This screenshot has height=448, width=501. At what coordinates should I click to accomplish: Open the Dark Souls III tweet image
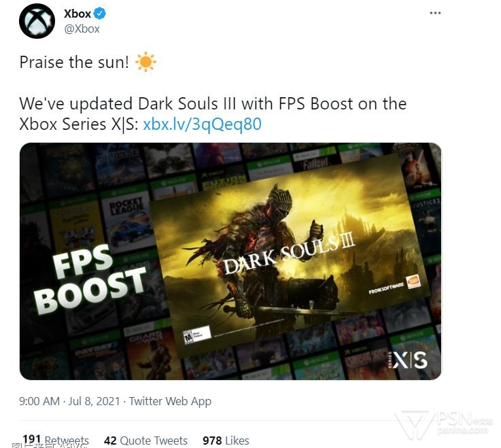pos(230,261)
